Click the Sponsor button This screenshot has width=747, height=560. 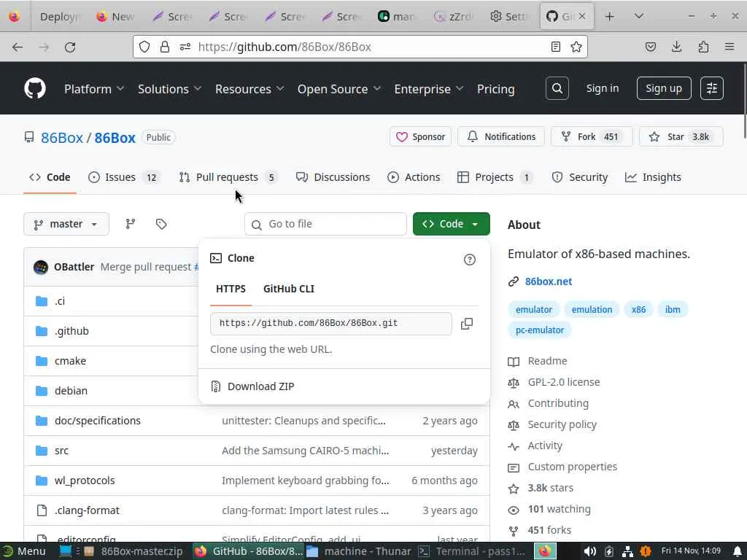coord(420,137)
